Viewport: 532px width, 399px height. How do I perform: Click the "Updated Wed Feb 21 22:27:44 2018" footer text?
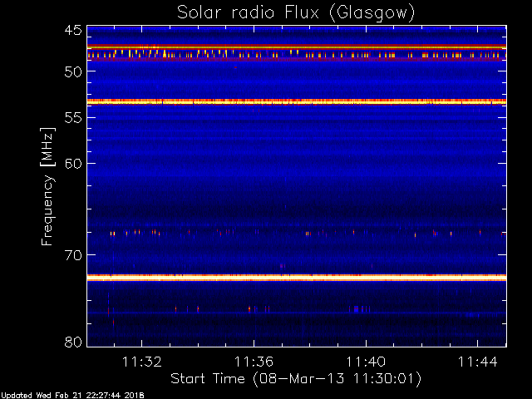point(72,396)
